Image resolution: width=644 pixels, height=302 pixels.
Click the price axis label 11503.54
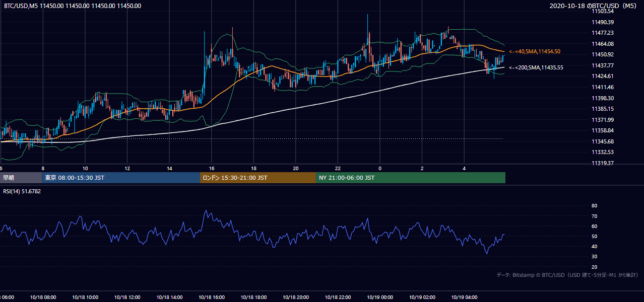(x=603, y=11)
